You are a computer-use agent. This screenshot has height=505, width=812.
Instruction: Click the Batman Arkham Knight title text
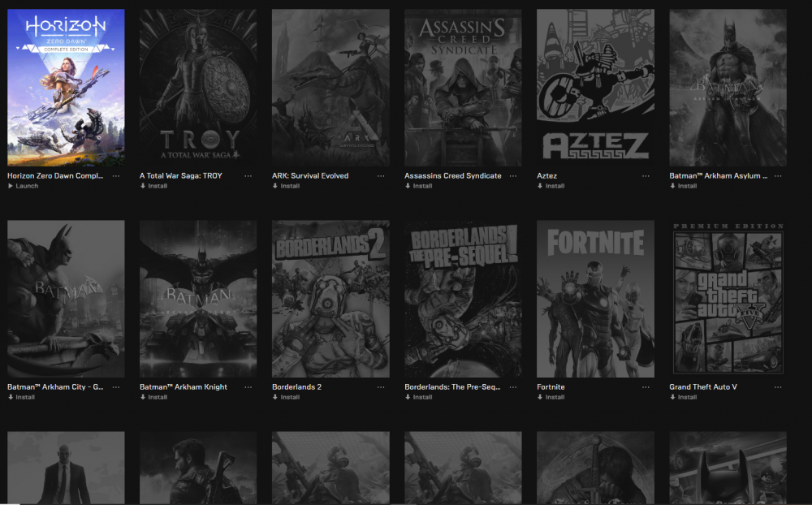(184, 387)
